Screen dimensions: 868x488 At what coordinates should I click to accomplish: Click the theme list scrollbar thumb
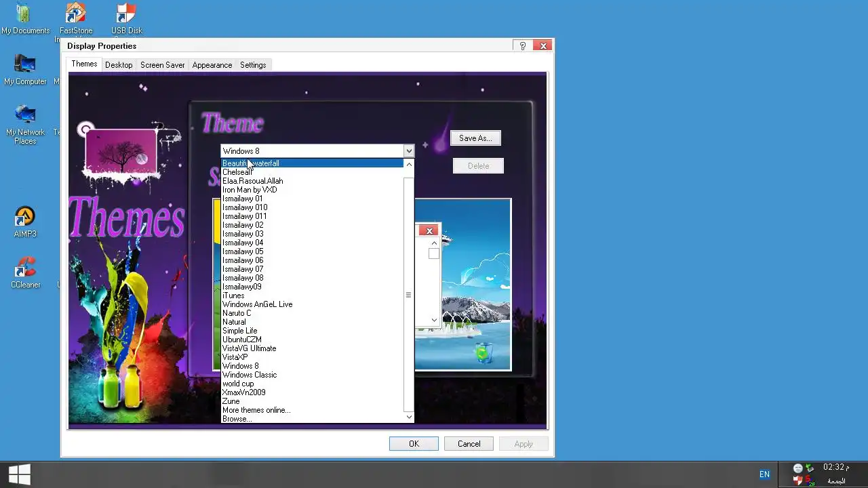click(x=409, y=295)
